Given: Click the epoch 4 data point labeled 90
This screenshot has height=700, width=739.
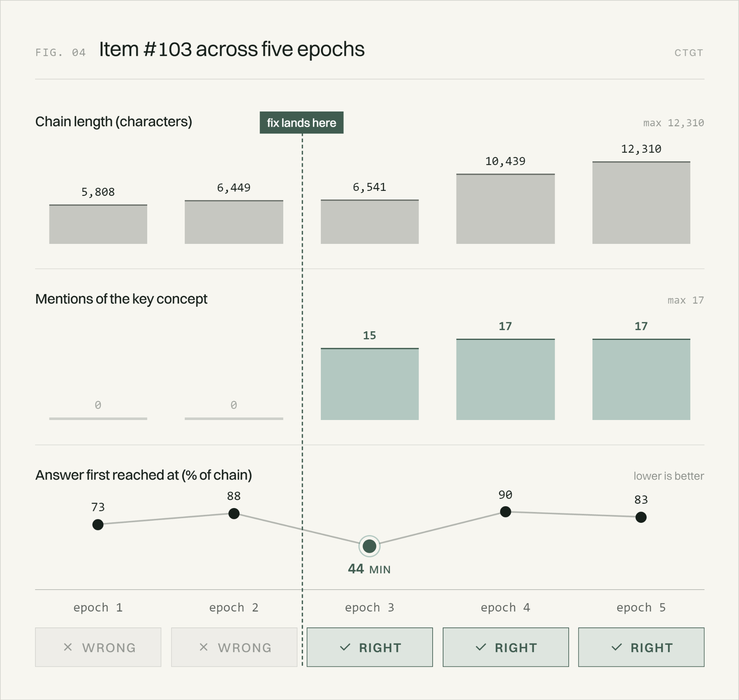Looking at the screenshot, I should [x=506, y=512].
